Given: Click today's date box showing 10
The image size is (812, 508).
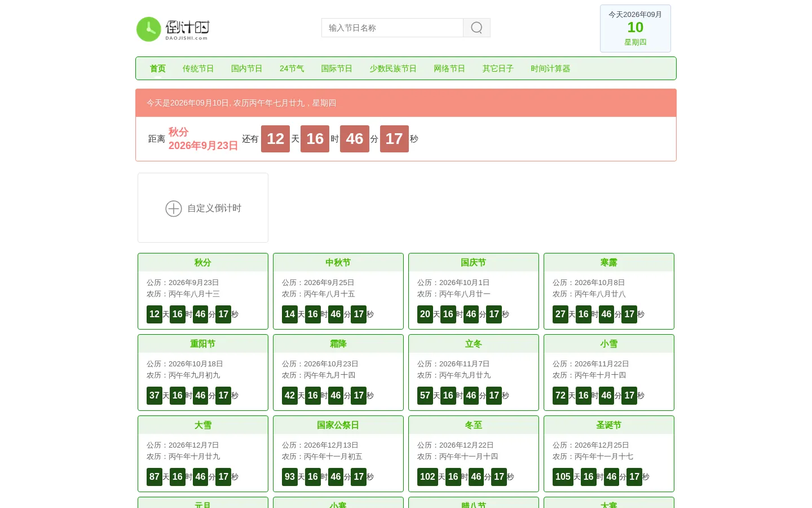Looking at the screenshot, I should [636, 28].
